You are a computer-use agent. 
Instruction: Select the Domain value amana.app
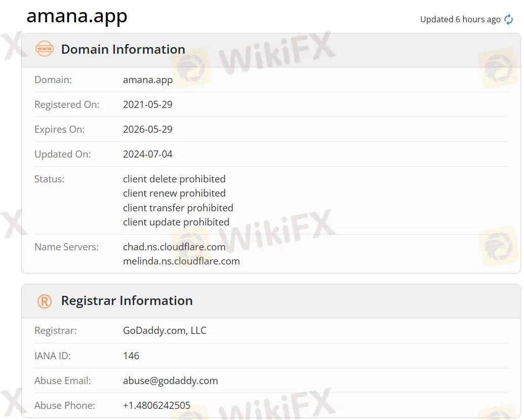click(x=148, y=80)
